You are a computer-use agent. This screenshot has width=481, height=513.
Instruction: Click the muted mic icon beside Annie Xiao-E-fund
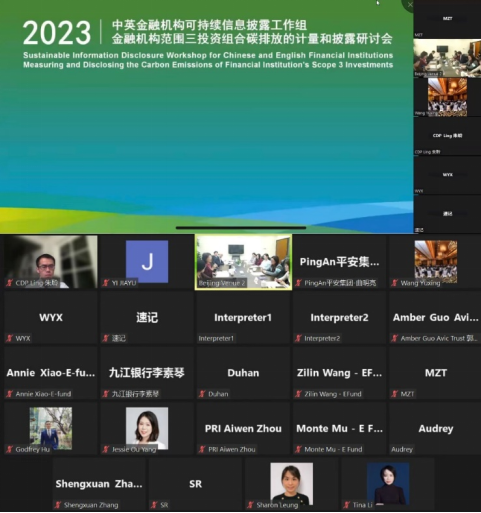click(x=10, y=394)
